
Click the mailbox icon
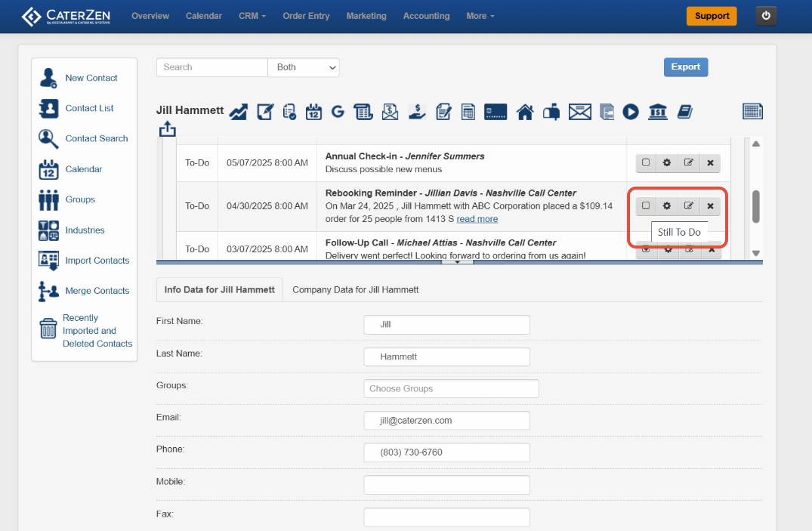551,111
